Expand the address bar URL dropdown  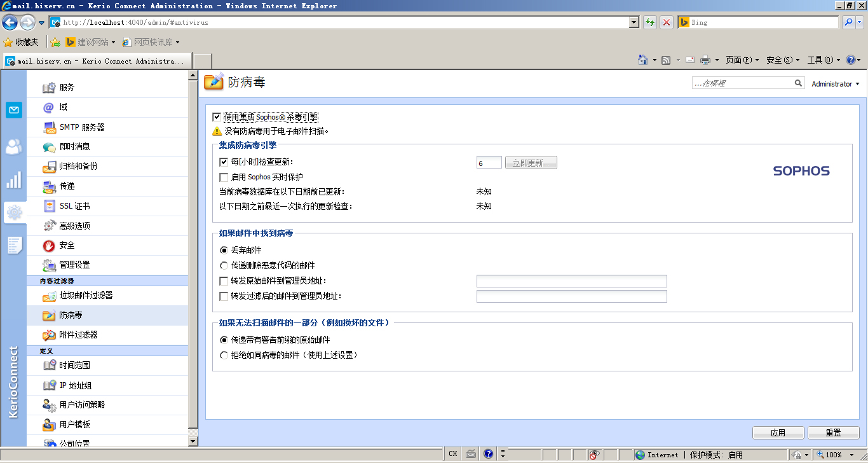634,22
